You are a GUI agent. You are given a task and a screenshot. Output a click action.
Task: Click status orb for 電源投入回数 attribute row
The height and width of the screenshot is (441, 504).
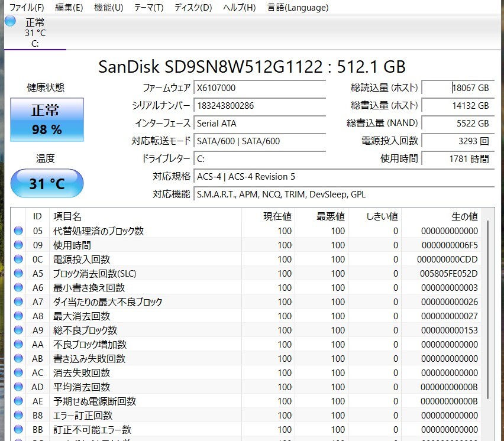point(18,260)
